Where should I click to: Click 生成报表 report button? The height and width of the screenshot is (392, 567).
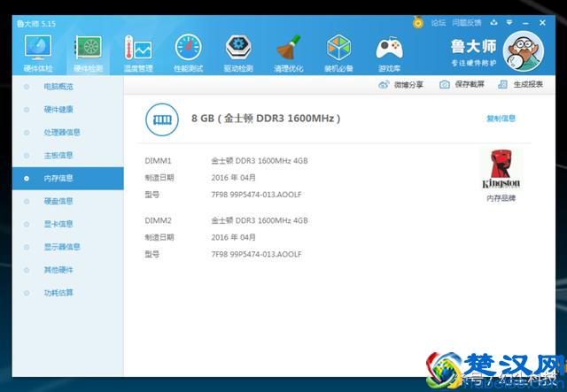click(521, 85)
